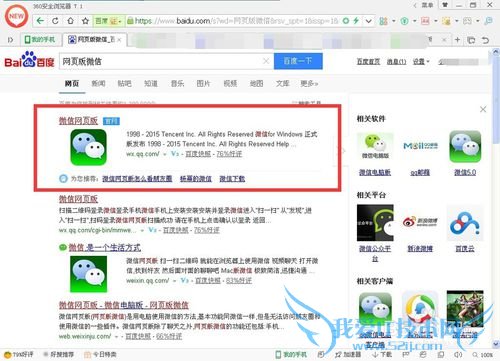Open 百度快照 link of web.weixinju.com result
Viewport: 500px width, 361px height.
138,337
